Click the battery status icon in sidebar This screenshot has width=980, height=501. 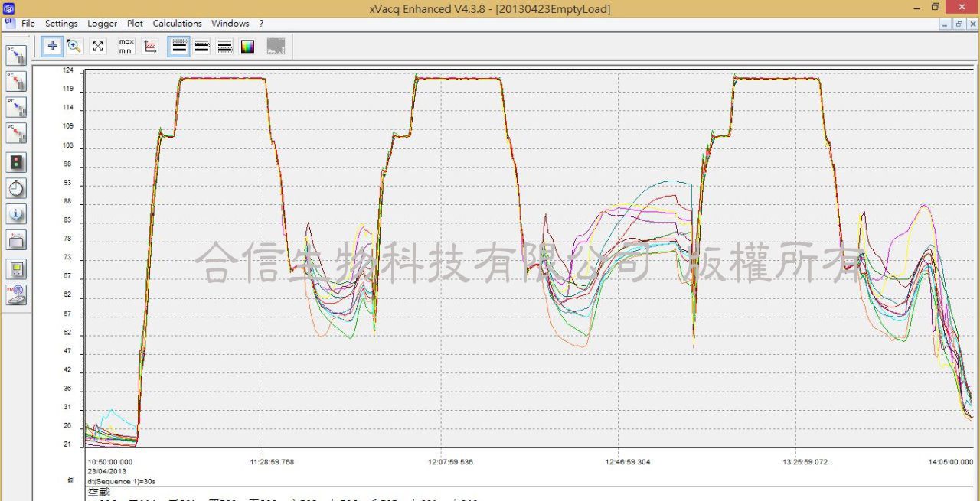tap(16, 241)
